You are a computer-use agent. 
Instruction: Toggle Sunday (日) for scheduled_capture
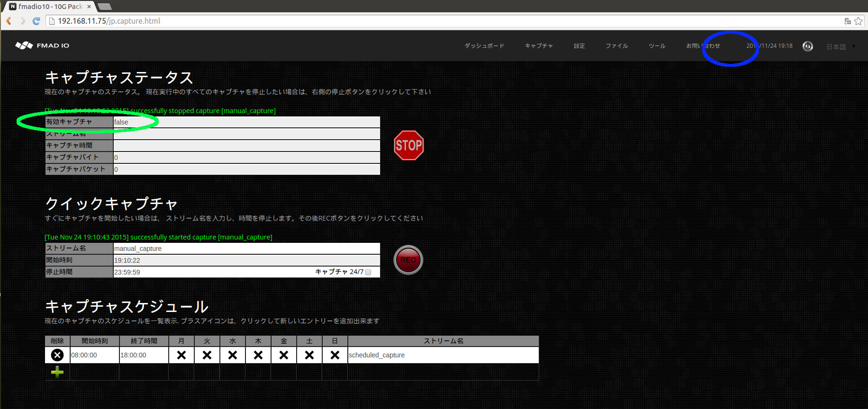pyautogui.click(x=335, y=355)
